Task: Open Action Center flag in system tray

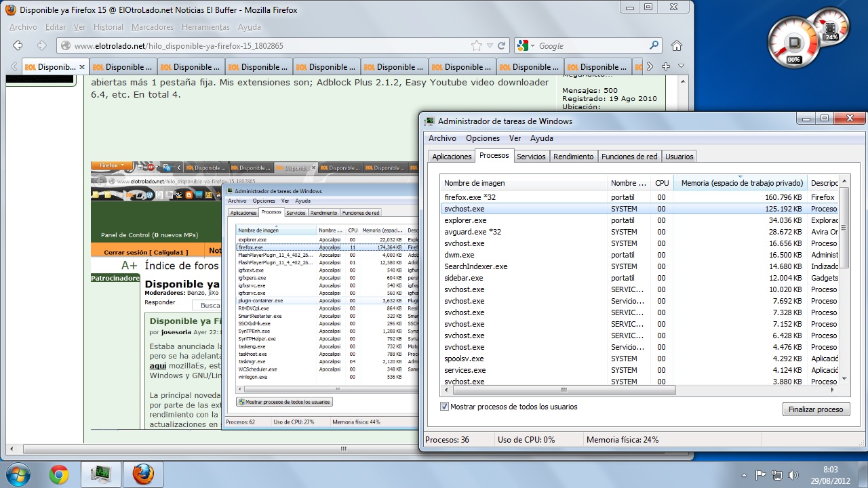Action: click(761, 474)
